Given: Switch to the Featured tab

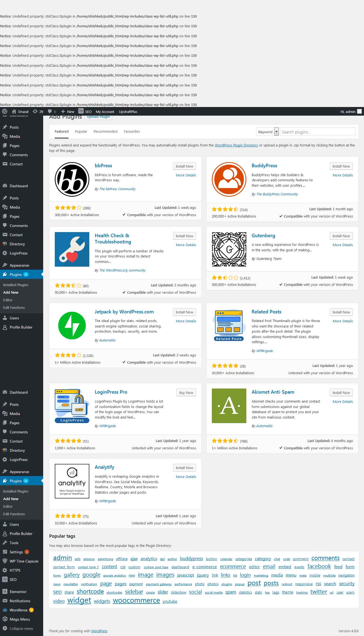Looking at the screenshot, I should coord(62,132).
